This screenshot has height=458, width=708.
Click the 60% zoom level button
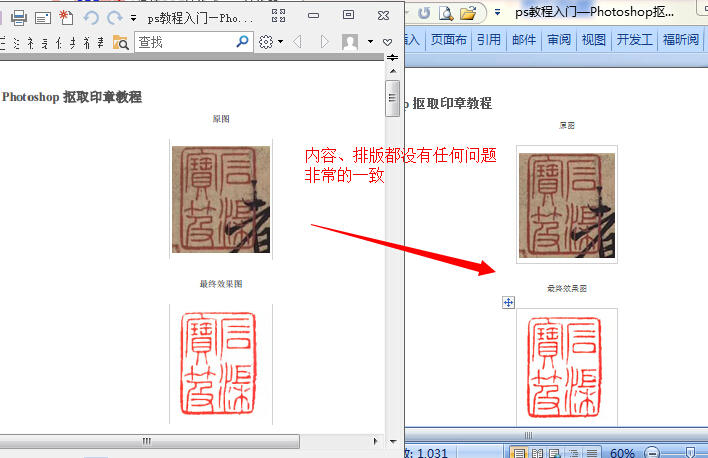click(622, 453)
